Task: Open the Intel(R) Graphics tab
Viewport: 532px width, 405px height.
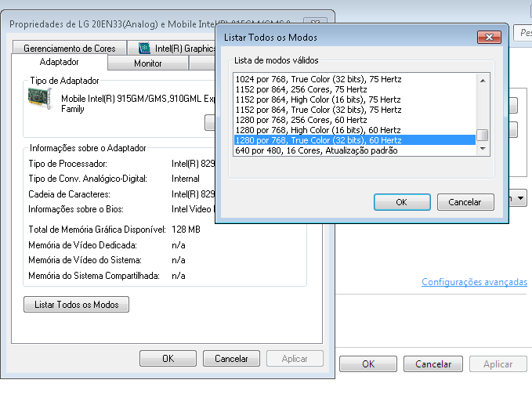Action: [x=172, y=48]
